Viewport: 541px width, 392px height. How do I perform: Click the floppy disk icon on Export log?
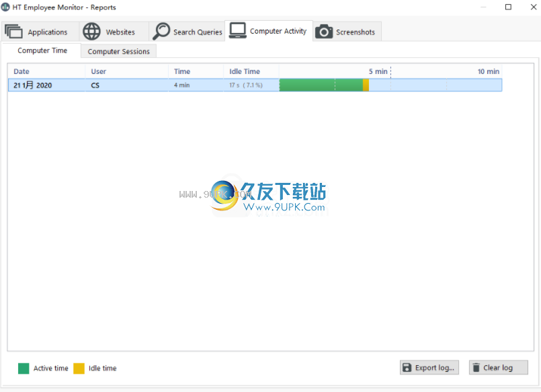407,368
